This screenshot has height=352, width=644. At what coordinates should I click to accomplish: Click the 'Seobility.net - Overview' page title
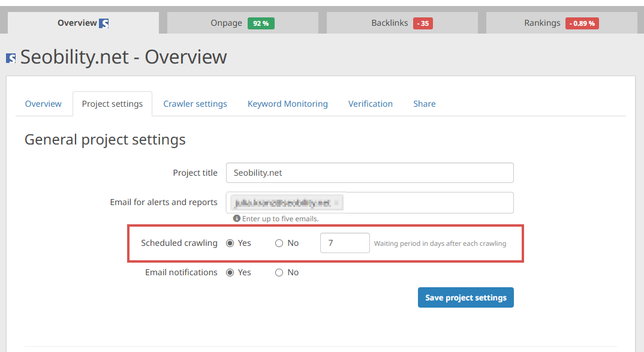click(124, 57)
